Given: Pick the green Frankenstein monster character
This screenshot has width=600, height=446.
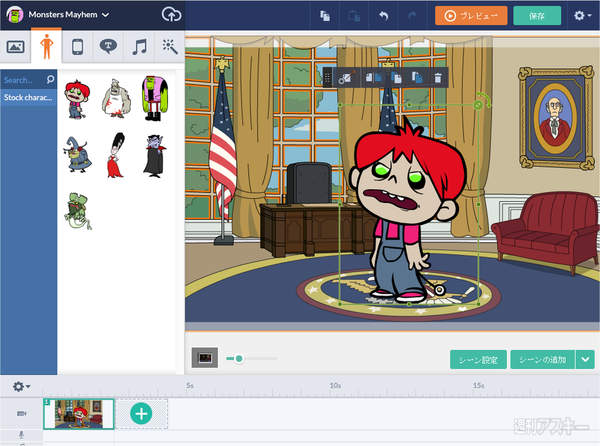Looking at the screenshot, I should 155,98.
